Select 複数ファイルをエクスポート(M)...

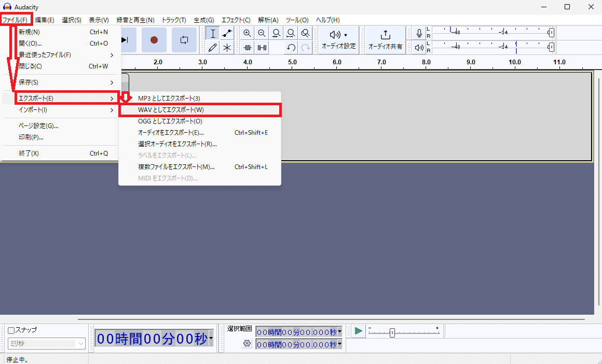coord(200,167)
